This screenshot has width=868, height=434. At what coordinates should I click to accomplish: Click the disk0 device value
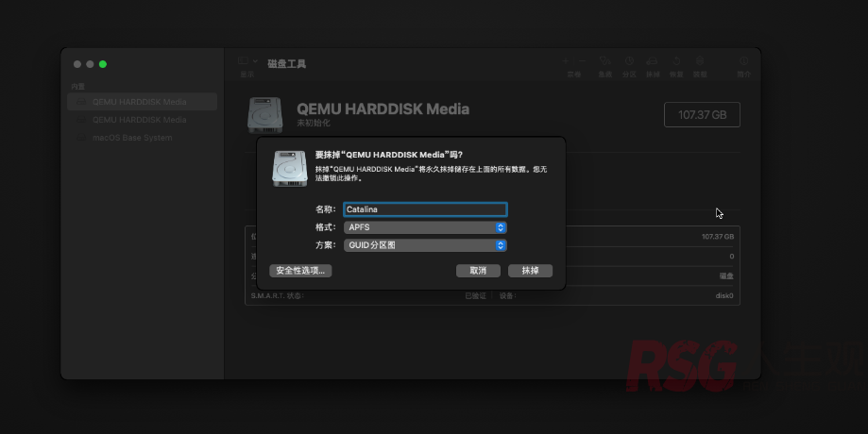(724, 296)
